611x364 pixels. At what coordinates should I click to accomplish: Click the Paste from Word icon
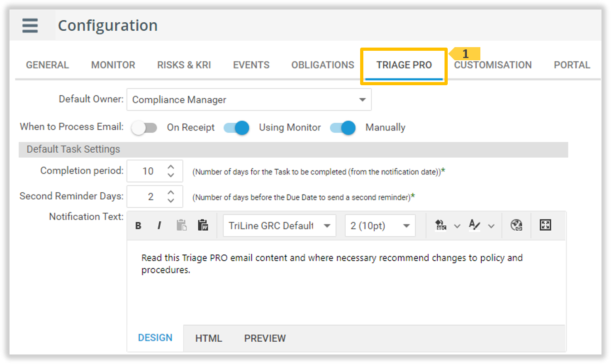click(203, 225)
